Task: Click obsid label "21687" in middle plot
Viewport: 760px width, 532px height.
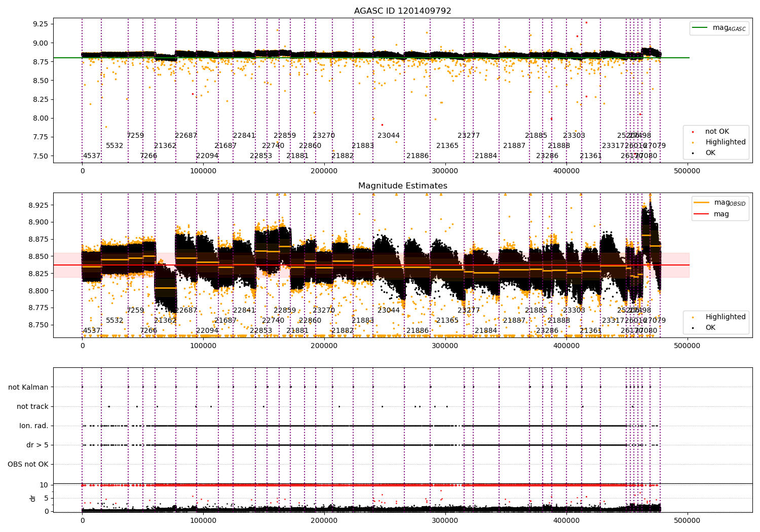Action: 225,320
